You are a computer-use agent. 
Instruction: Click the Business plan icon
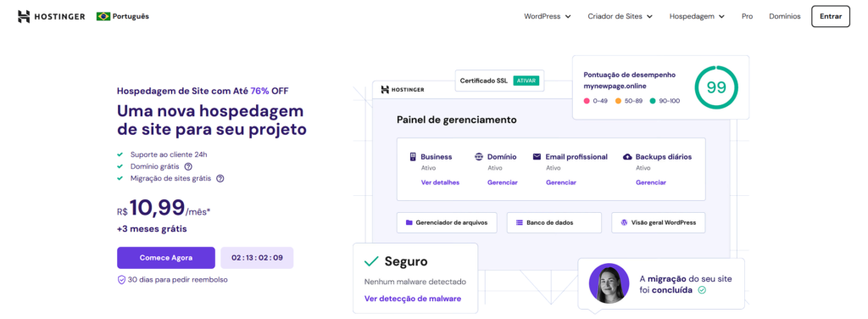(x=413, y=157)
